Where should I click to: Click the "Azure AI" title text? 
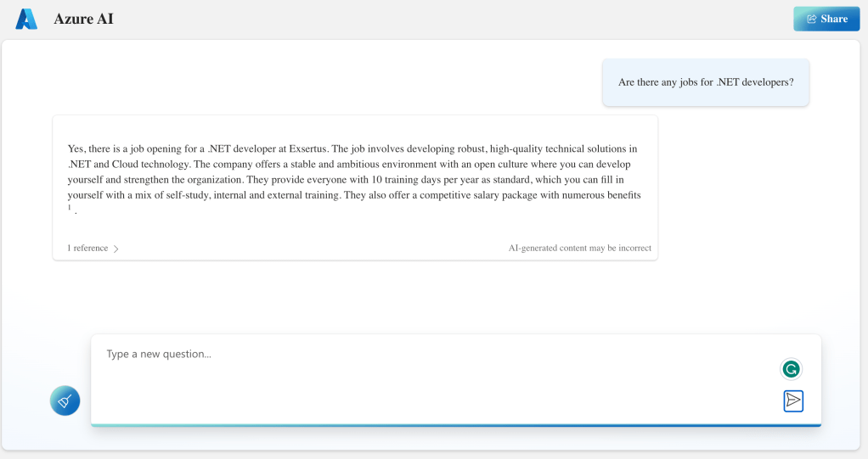point(83,19)
